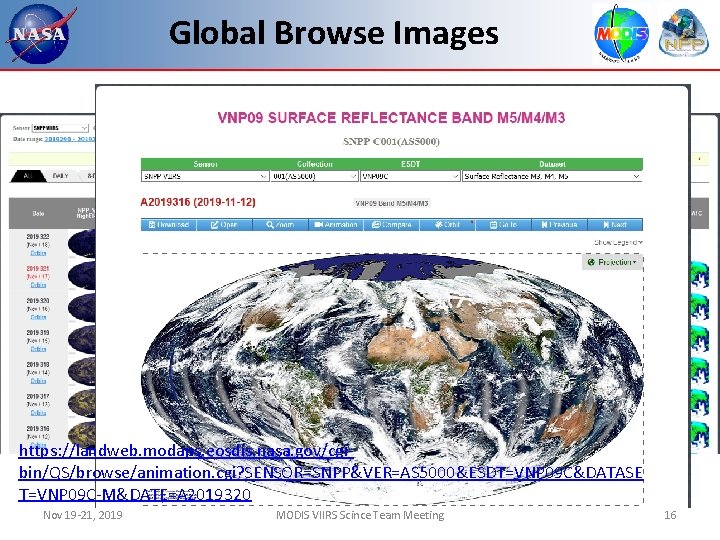Click the 2019321 date text in red
Viewport: 720px width, 540px height.
click(38, 269)
